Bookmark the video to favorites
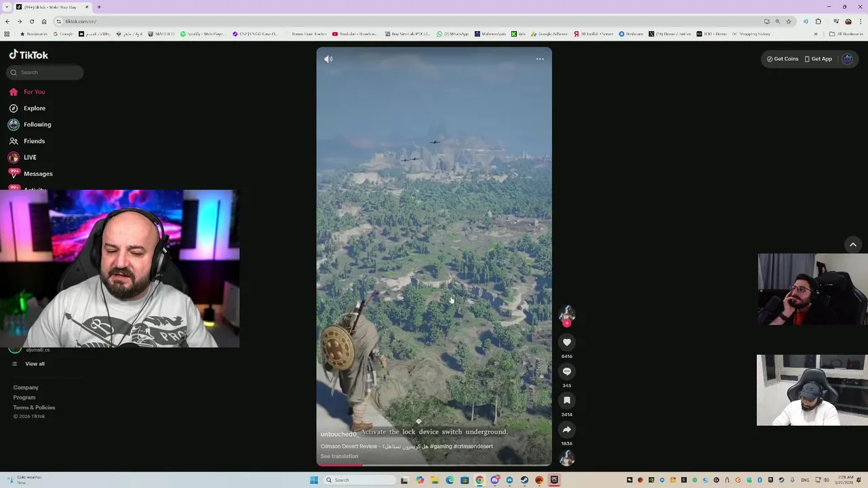Viewport: 868px width, 488px height. point(567,401)
